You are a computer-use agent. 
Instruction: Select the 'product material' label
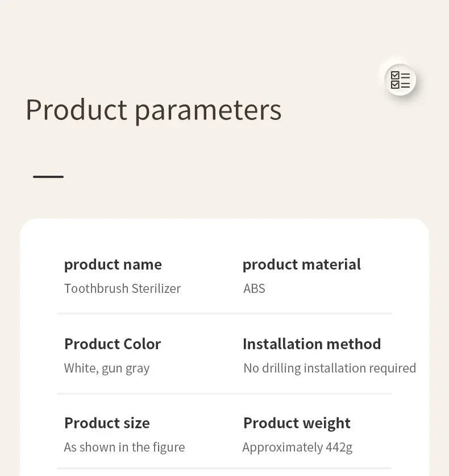coord(302,264)
